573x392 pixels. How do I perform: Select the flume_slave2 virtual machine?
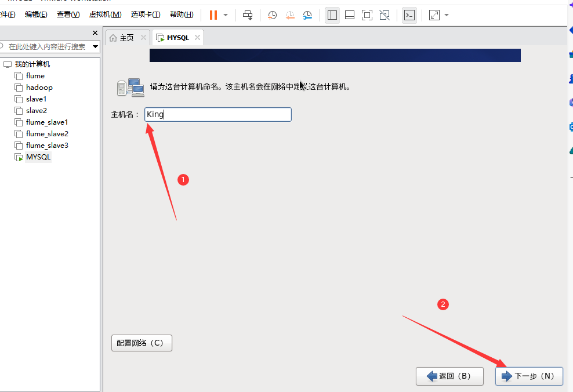point(47,134)
